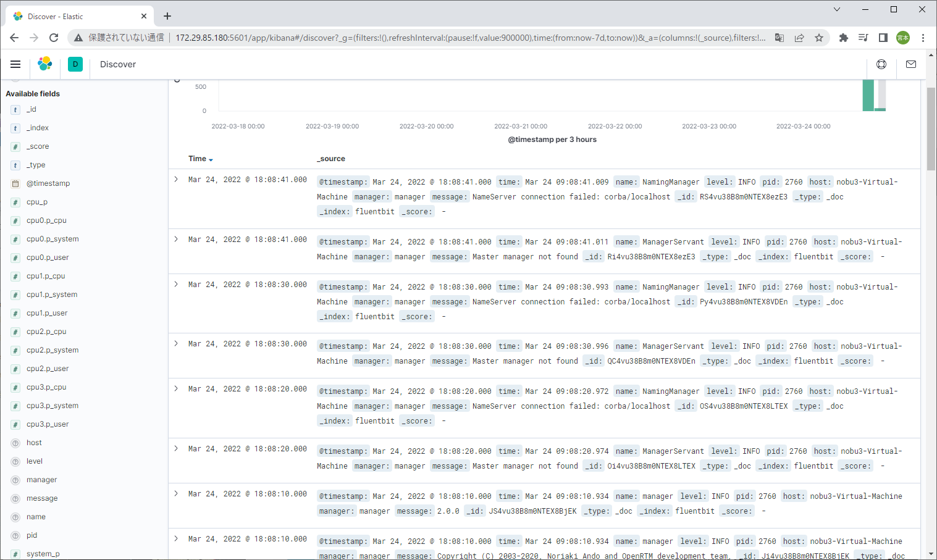Click the share page icon
The image size is (937, 560).
coord(799,38)
